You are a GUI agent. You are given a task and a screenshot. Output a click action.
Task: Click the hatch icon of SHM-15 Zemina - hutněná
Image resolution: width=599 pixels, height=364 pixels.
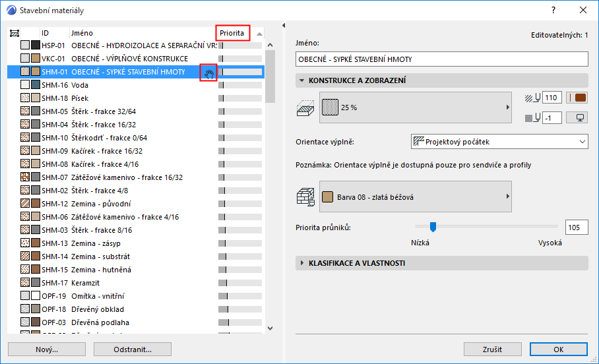pyautogui.click(x=25, y=270)
